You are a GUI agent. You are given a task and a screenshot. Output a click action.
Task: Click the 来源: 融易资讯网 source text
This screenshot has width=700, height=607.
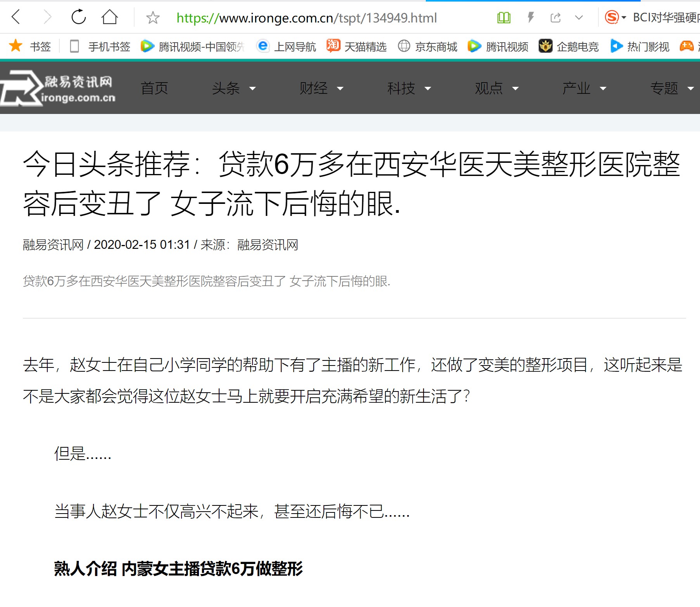249,245
